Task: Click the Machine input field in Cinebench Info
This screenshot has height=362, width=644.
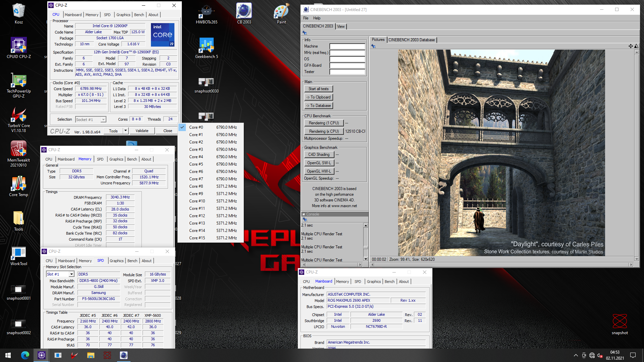Action: pos(347,46)
